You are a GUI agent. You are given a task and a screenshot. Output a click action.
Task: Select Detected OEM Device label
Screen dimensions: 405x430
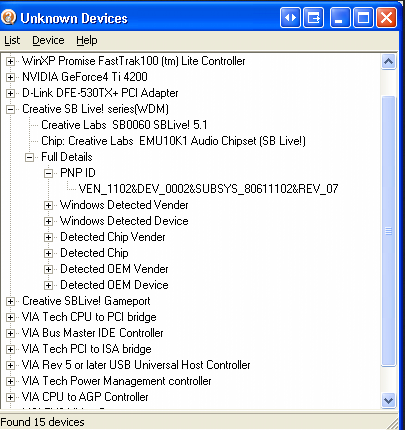point(114,285)
